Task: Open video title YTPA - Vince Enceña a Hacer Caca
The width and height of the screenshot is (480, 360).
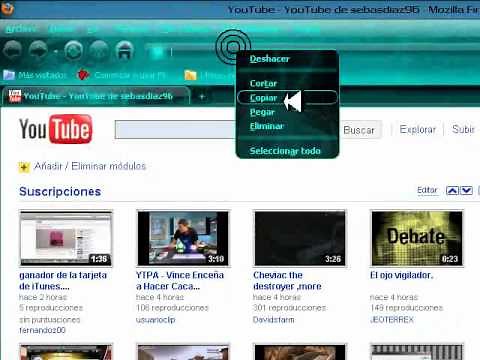Action: [x=180, y=281]
